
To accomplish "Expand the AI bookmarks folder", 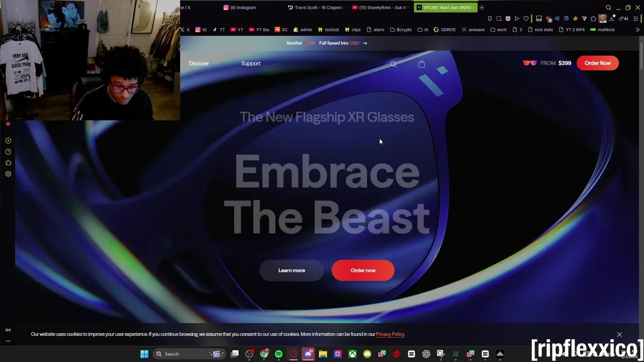I will point(423,30).
